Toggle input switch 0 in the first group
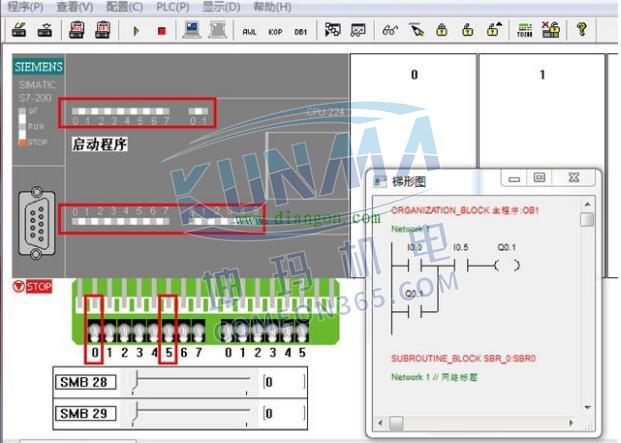The height and width of the screenshot is (443, 621). pos(95,331)
